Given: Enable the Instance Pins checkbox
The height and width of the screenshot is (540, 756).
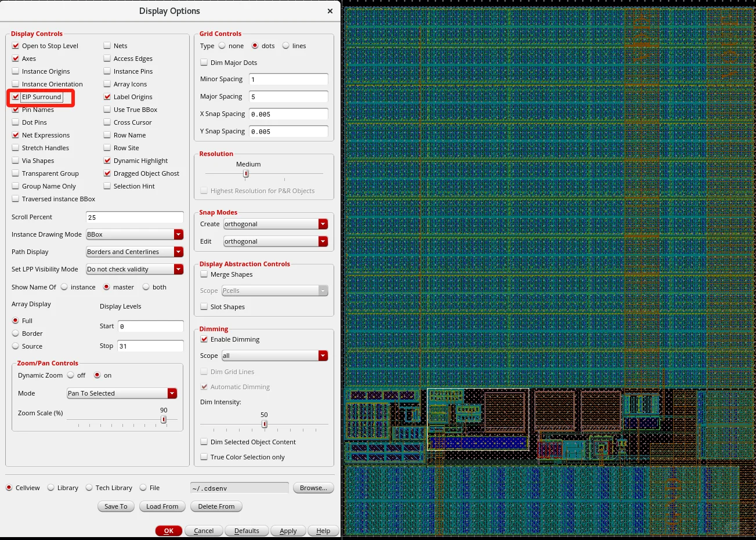Looking at the screenshot, I should 107,71.
